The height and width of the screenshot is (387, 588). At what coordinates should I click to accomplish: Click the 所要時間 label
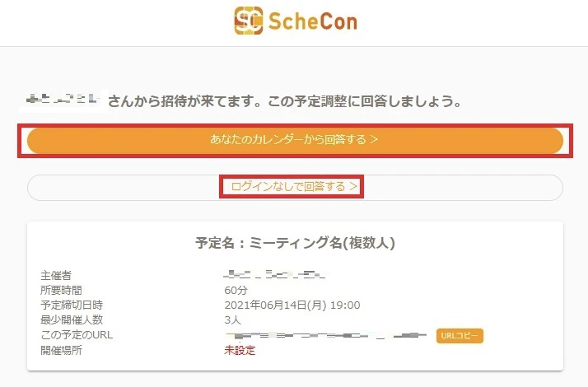coord(63,290)
